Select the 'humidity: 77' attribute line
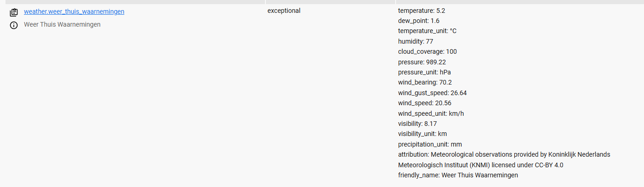This screenshot has height=187, width=644. click(415, 41)
